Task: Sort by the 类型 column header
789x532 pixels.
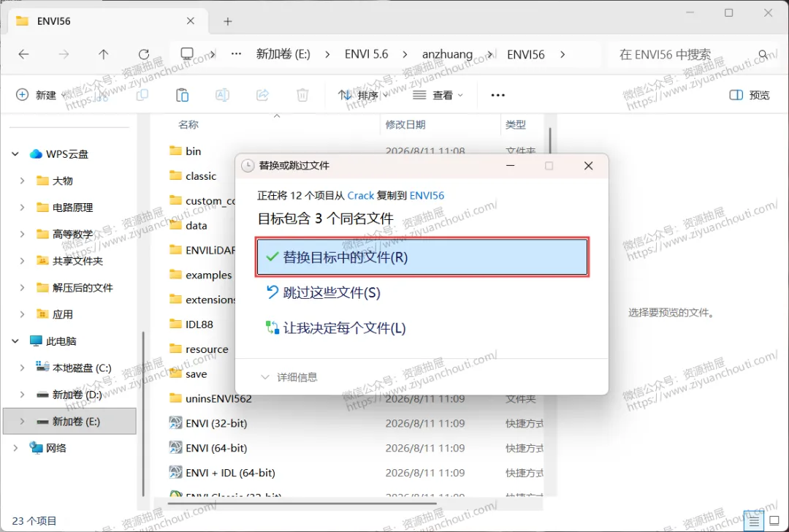Action: click(515, 125)
